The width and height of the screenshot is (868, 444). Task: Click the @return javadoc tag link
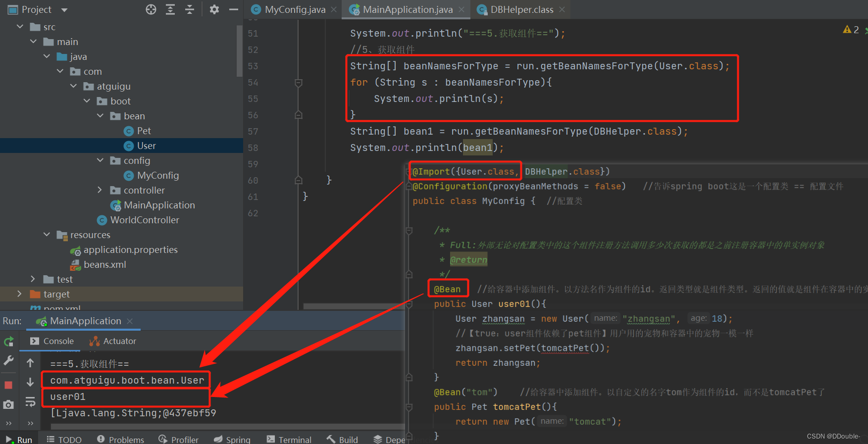pos(468,260)
